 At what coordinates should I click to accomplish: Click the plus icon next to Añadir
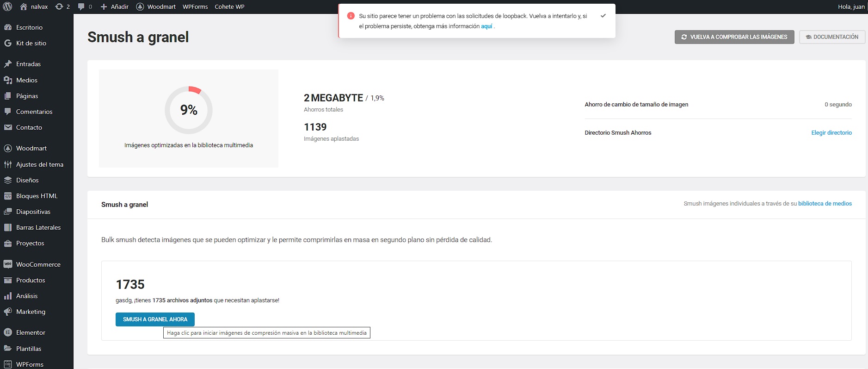click(104, 6)
